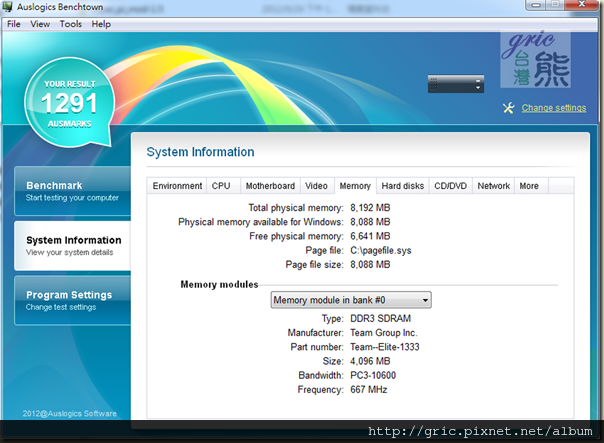Open the dark dropdown in the header
This screenshot has height=443, width=604.
click(456, 84)
